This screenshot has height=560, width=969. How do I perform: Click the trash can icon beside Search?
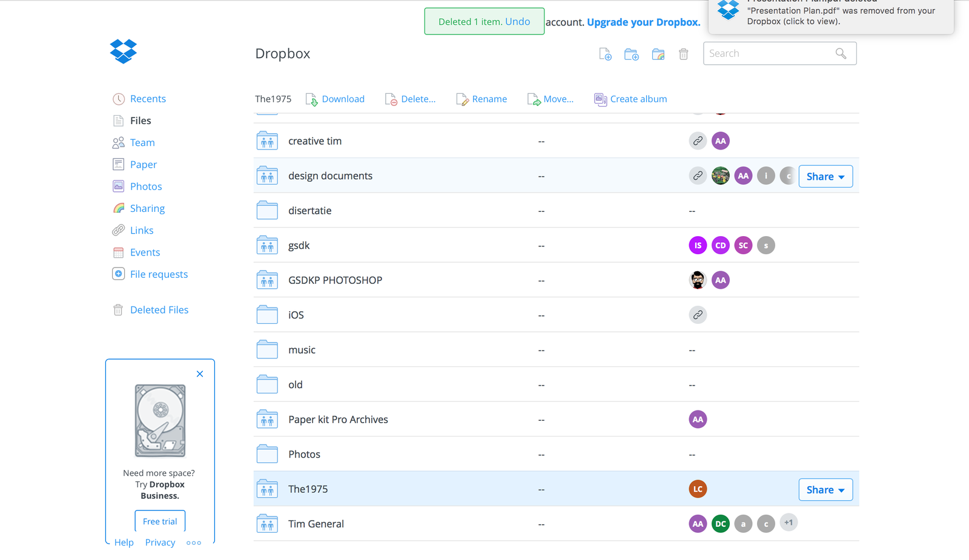tap(683, 54)
